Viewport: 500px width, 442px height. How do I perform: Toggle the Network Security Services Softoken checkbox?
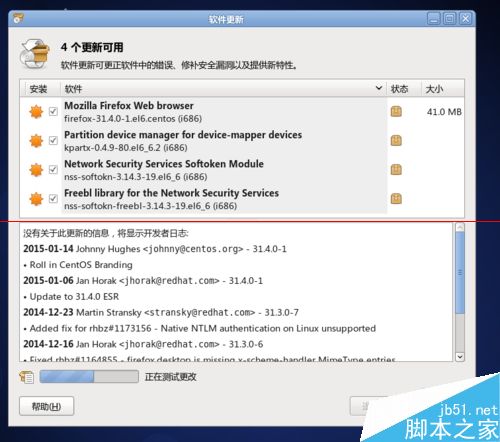point(53,169)
